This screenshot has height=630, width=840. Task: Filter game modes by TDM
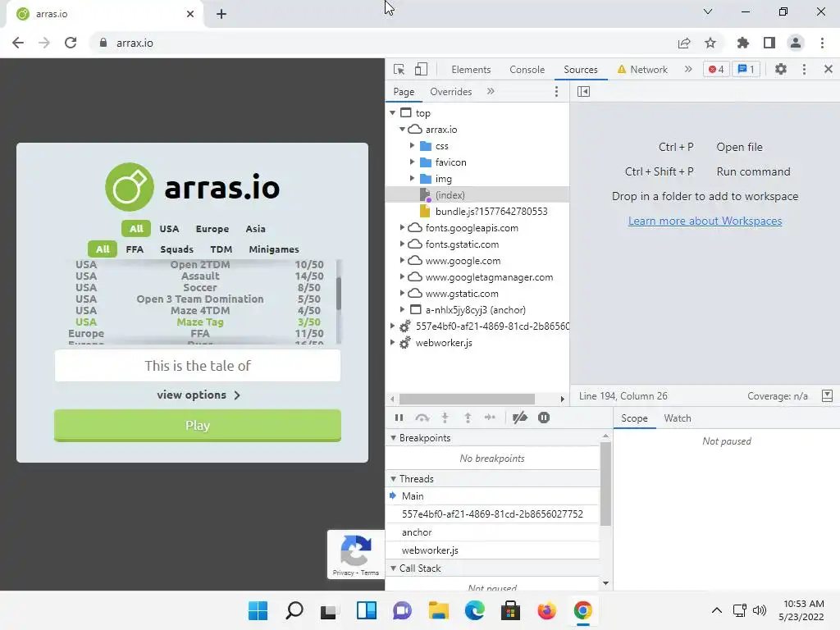click(x=221, y=249)
